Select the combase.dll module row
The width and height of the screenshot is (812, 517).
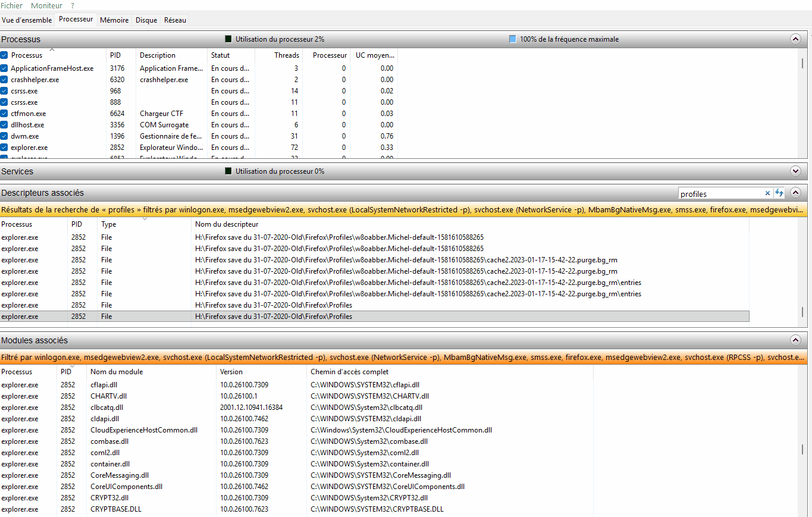click(296, 441)
